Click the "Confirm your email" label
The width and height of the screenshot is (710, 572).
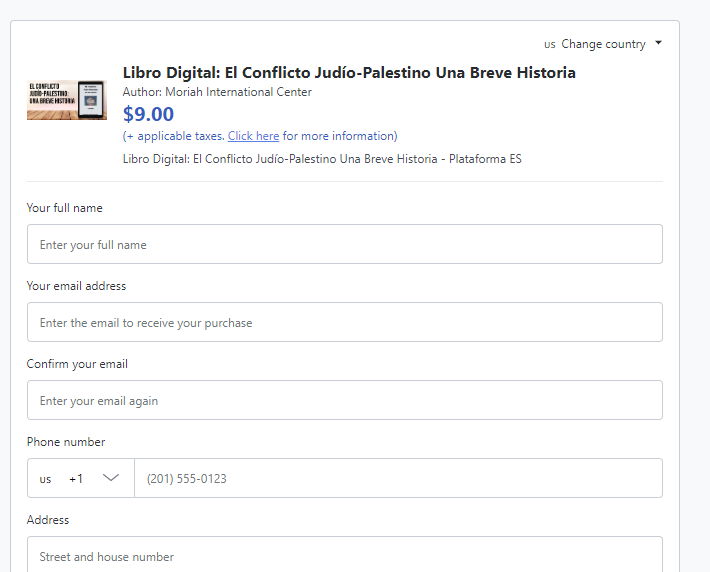click(77, 364)
